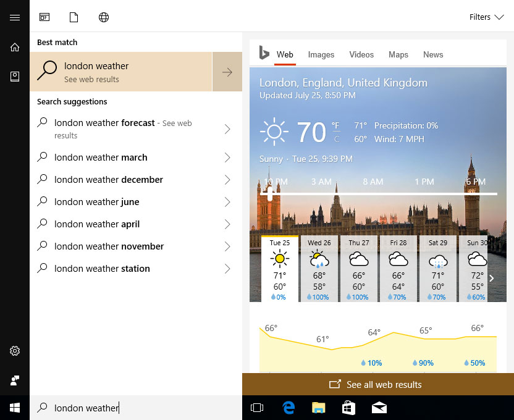The width and height of the screenshot is (514, 420).
Task: Select london weather station suggestion
Action: [x=102, y=269]
